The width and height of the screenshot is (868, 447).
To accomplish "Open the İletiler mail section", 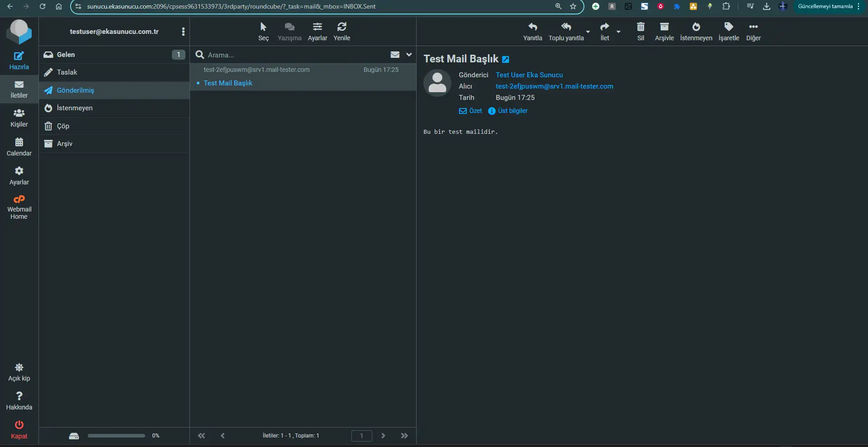I will point(19,89).
